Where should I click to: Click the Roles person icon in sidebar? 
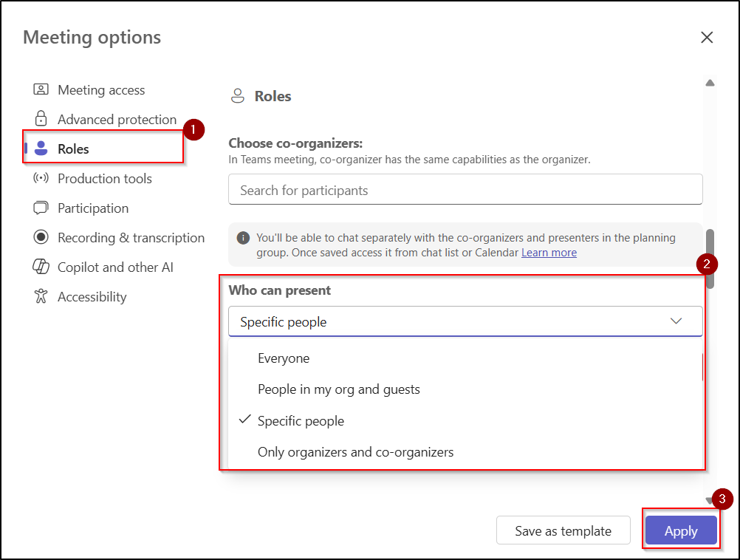(x=41, y=148)
